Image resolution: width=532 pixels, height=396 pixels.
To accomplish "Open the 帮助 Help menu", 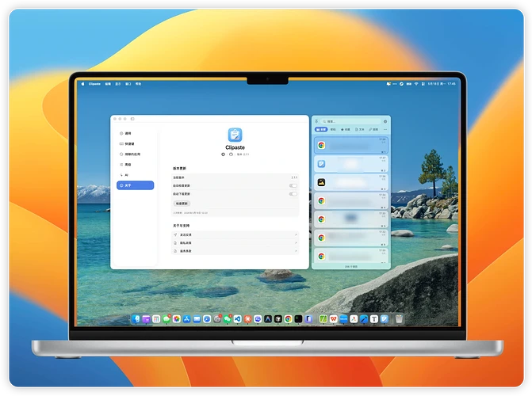I will (139, 84).
